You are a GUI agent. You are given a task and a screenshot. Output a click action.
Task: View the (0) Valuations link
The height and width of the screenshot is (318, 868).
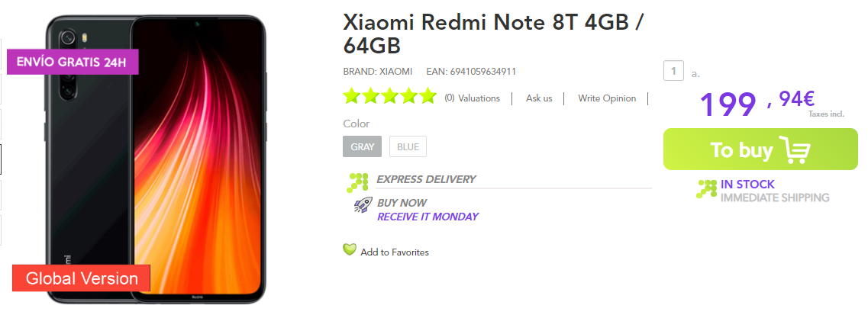click(x=472, y=98)
